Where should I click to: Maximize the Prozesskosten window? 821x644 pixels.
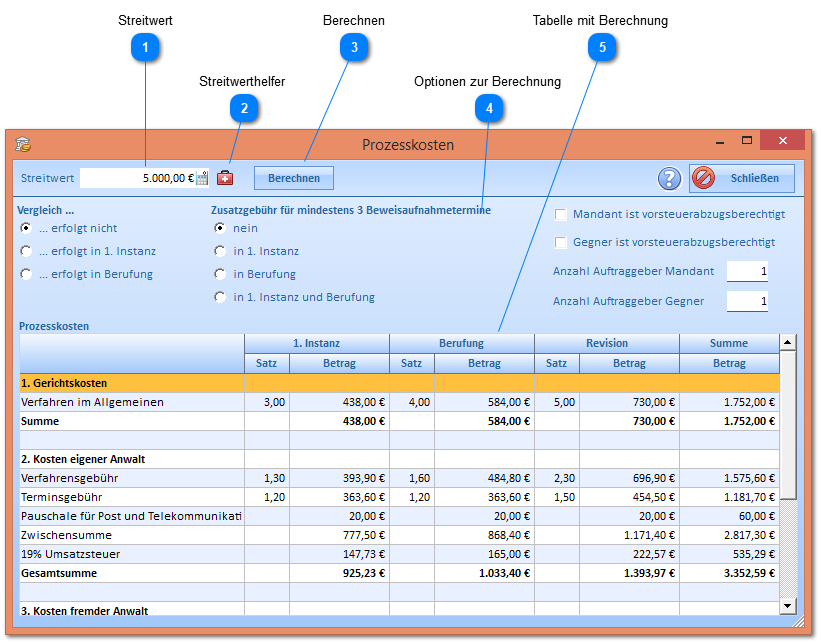point(746,141)
